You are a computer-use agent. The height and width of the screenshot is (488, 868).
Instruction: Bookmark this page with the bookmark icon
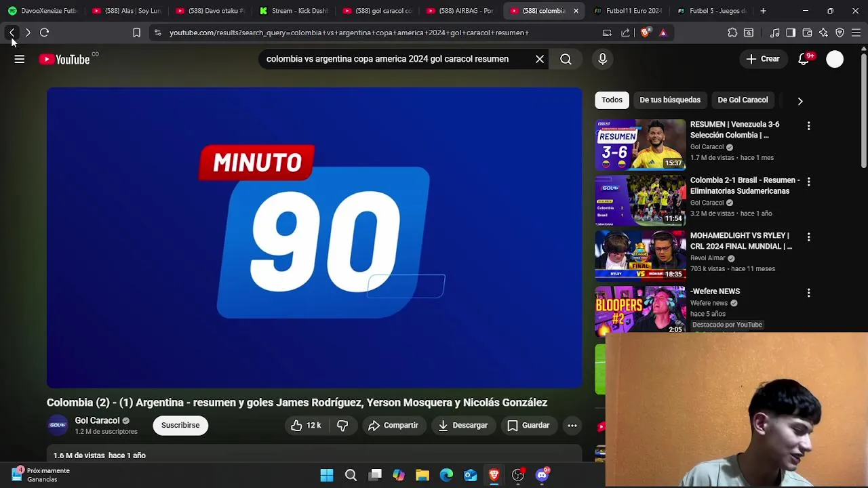pos(136,33)
